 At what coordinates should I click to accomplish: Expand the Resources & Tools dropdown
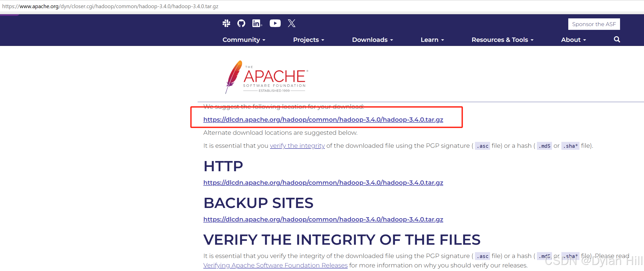(503, 40)
